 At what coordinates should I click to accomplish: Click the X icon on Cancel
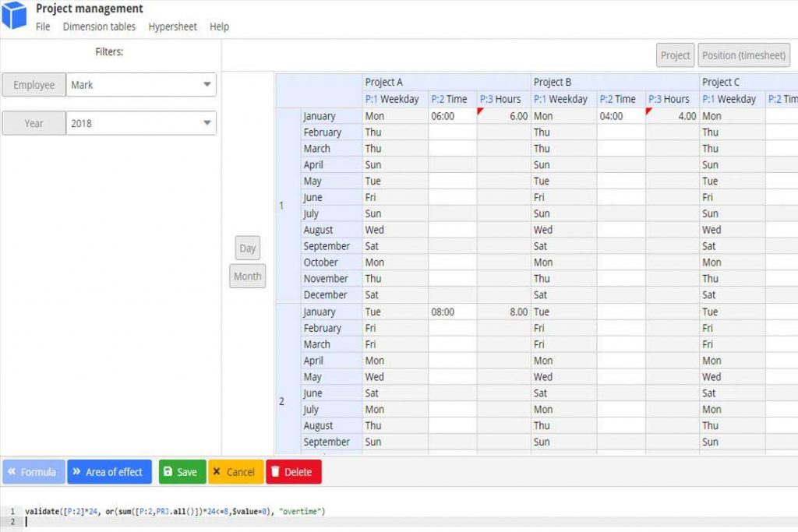217,472
